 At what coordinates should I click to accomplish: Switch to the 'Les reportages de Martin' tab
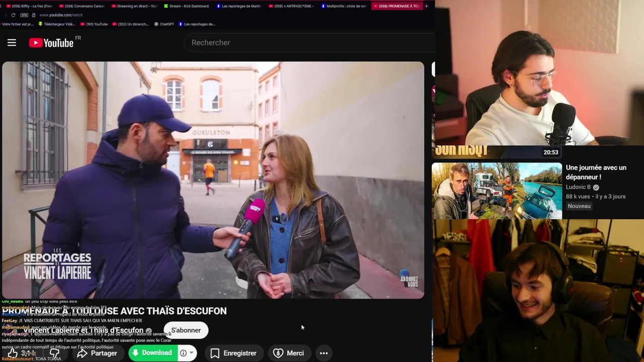(x=238, y=6)
